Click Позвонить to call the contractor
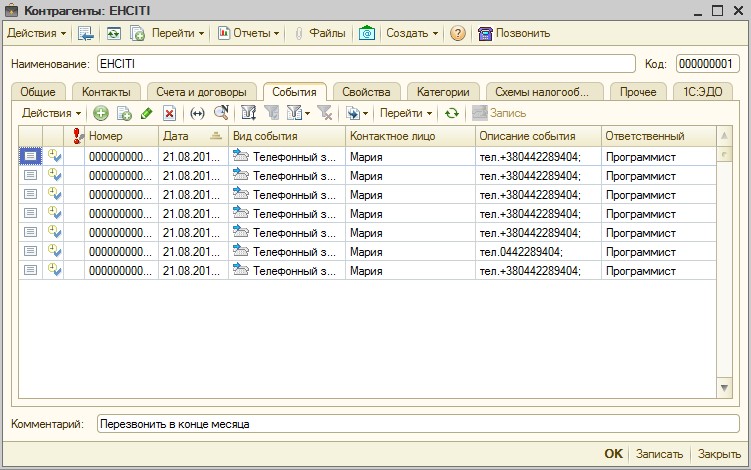The width and height of the screenshot is (751, 470). click(514, 33)
